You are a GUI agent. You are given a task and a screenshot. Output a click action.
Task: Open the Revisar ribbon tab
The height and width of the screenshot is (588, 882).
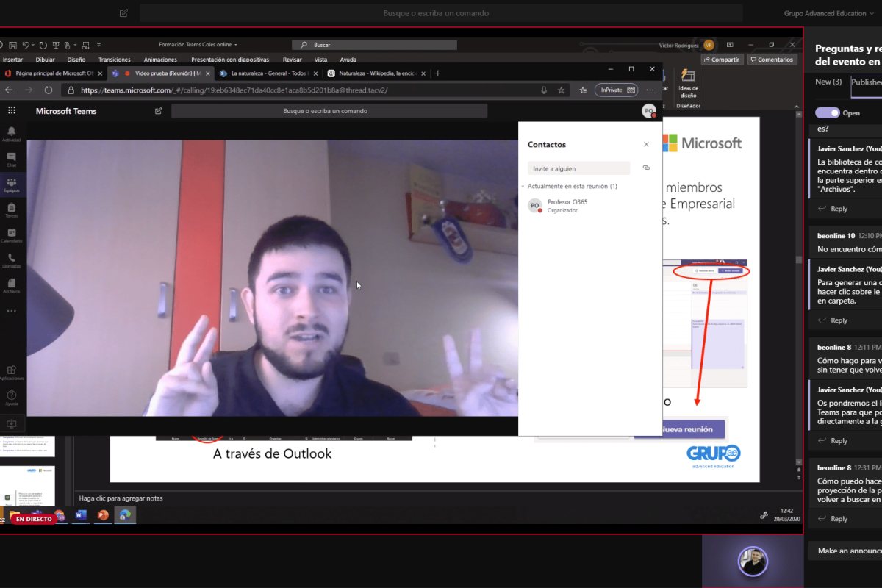tap(293, 60)
